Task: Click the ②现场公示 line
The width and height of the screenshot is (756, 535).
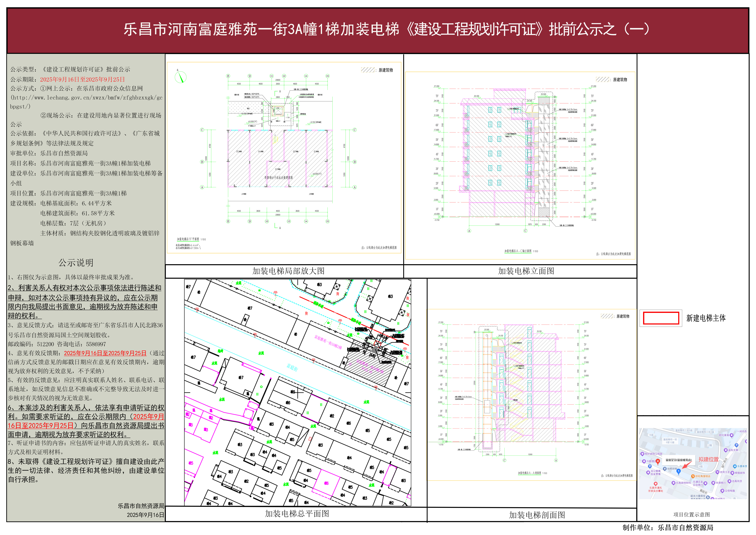Action: pos(86,120)
